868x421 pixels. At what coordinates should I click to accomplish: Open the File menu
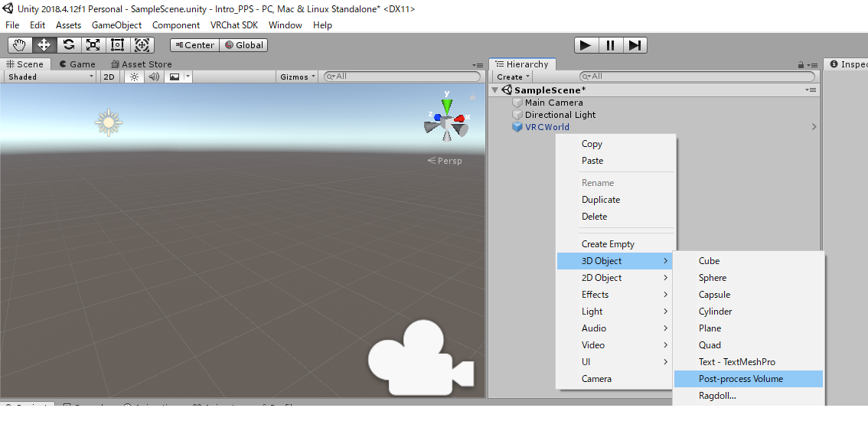[12, 25]
